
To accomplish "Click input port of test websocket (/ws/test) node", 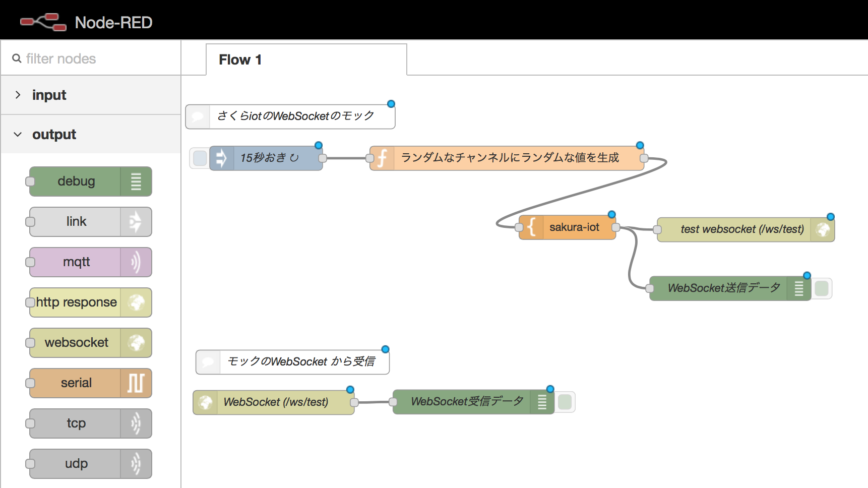I will click(x=657, y=230).
